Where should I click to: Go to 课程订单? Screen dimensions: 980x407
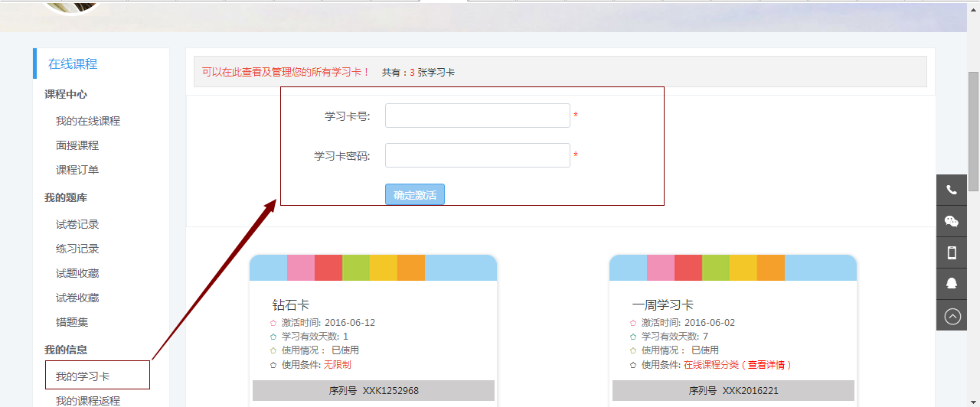coord(77,170)
